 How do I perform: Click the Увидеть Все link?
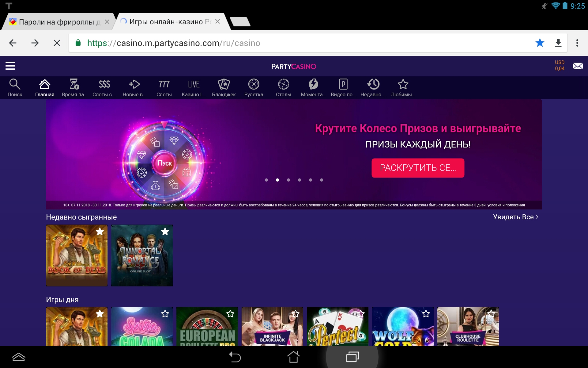pos(516,217)
